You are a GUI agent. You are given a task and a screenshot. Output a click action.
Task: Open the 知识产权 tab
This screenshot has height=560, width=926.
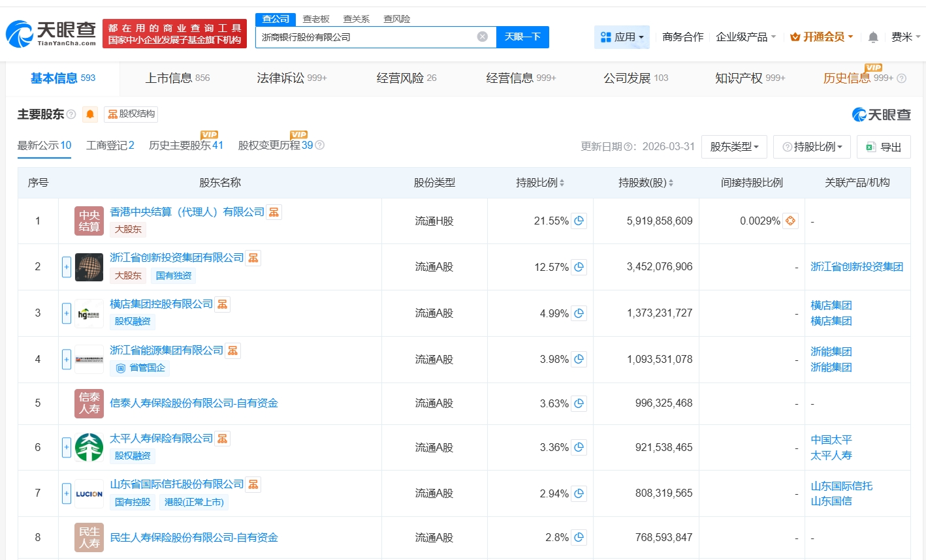(x=750, y=78)
